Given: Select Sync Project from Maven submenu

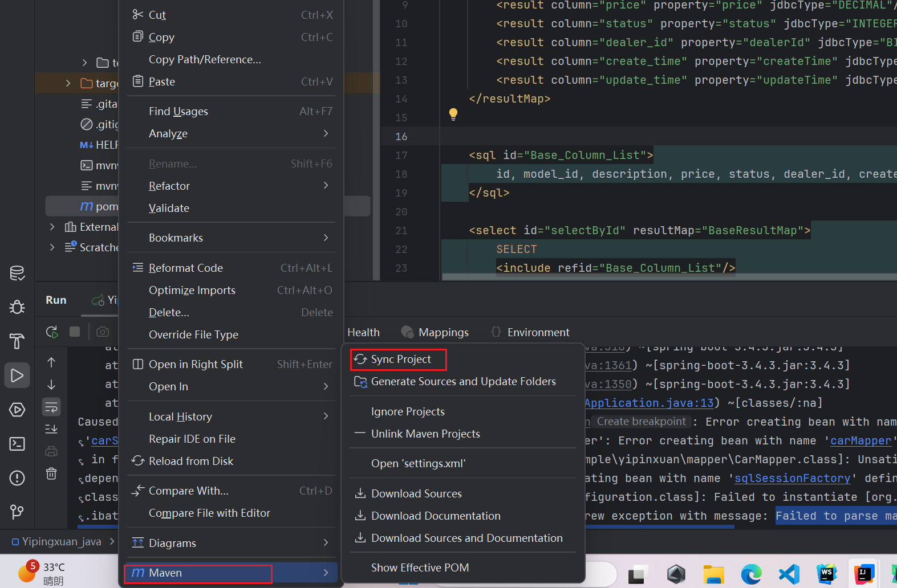Looking at the screenshot, I should coord(400,360).
